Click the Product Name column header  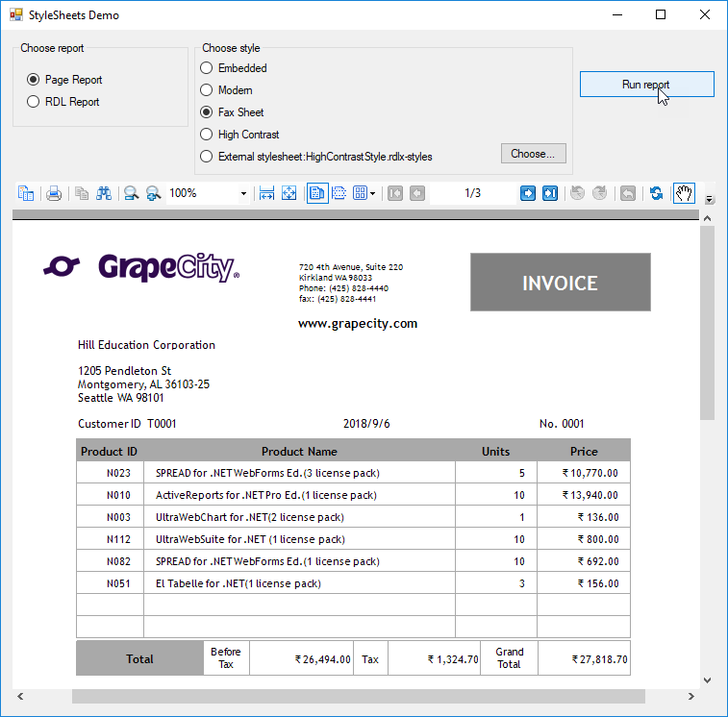299,452
